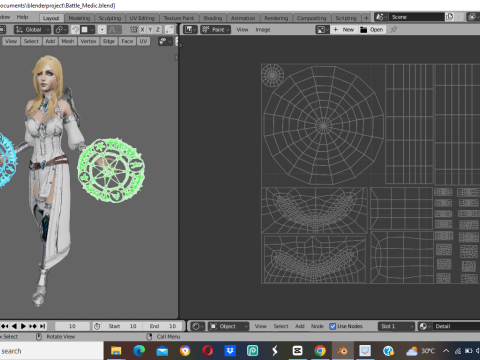Click the Scene name field
480x360 pixels.
point(416,17)
